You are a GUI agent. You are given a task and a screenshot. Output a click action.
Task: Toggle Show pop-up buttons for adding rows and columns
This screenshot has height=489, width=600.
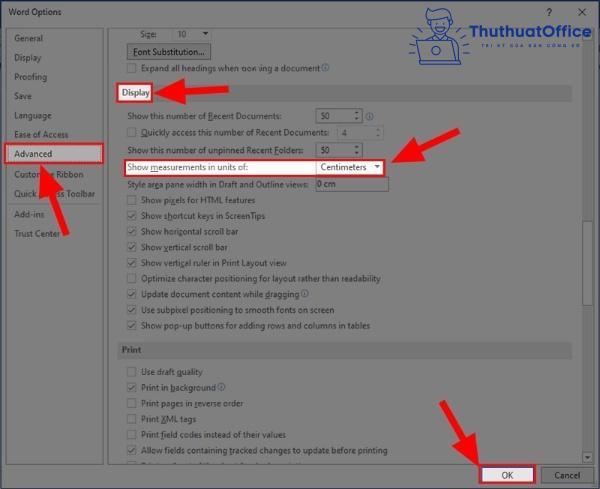[132, 326]
